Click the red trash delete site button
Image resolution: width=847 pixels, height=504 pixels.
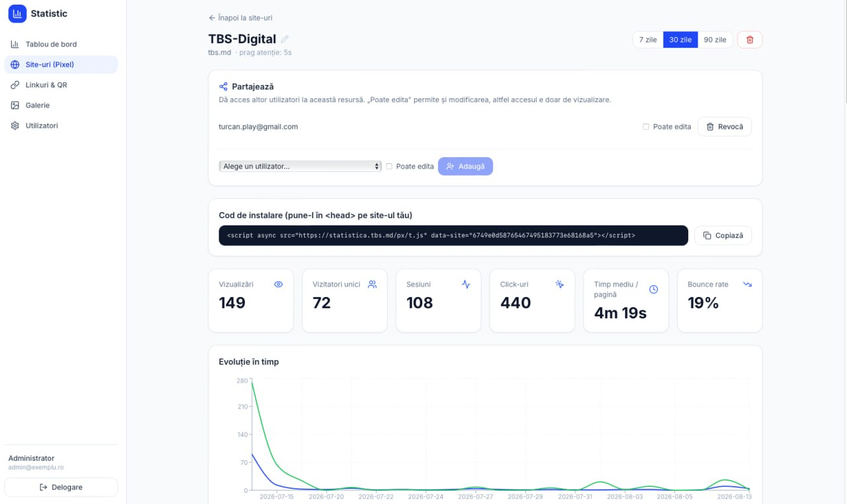[x=750, y=40]
